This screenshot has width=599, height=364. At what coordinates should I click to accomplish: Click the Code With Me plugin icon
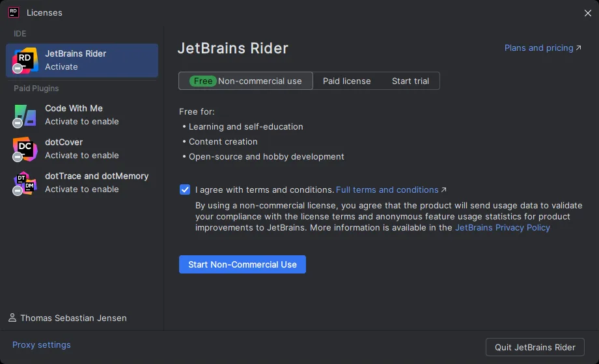coord(25,115)
